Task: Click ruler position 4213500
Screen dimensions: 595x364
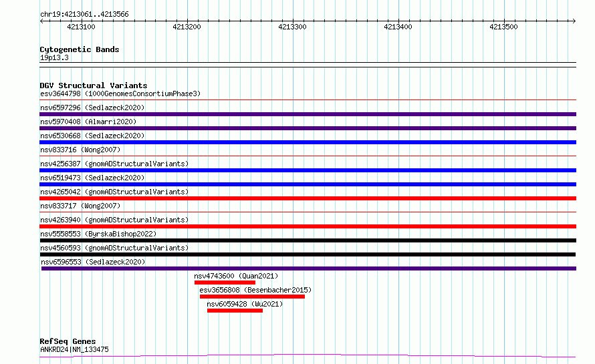Action: click(x=503, y=27)
